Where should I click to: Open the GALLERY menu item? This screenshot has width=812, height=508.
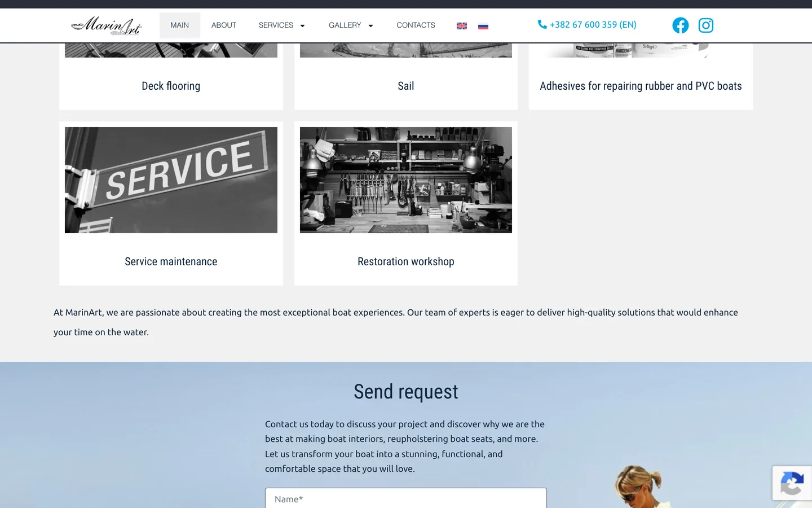[345, 25]
